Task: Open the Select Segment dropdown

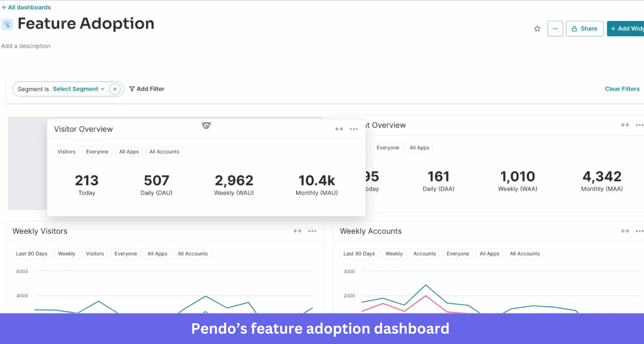Action: (78, 89)
